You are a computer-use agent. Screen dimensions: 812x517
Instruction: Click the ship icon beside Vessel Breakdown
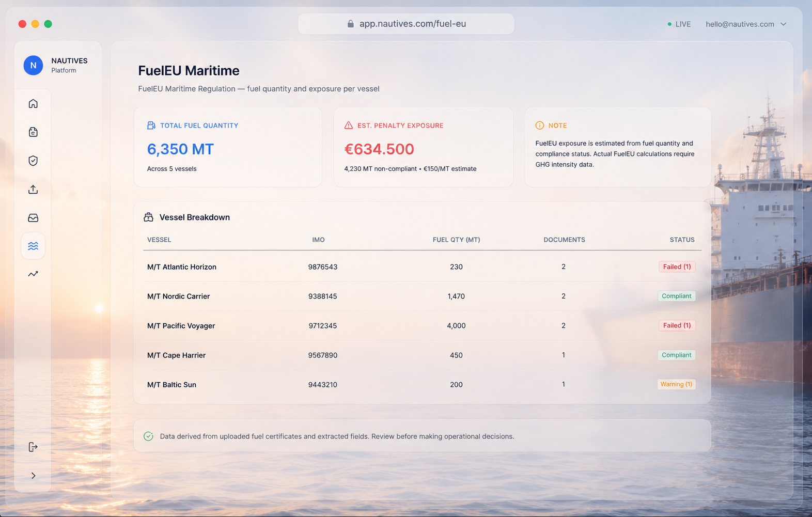coord(149,217)
